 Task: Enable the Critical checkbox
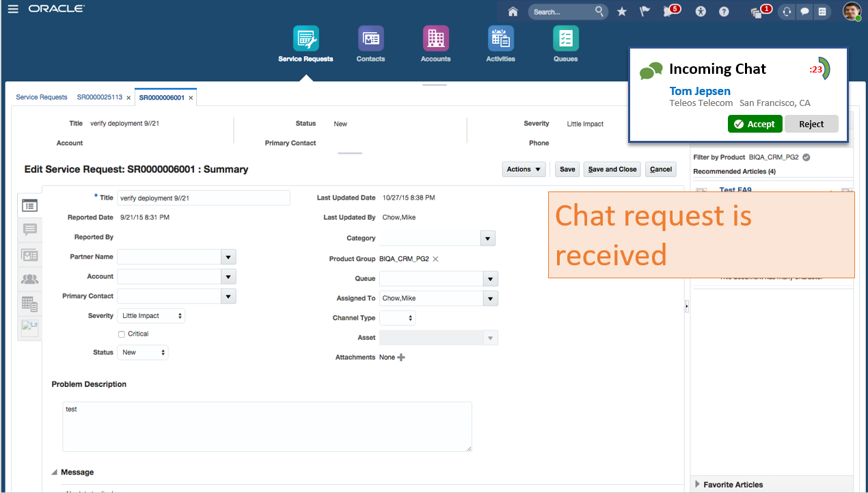(122, 334)
